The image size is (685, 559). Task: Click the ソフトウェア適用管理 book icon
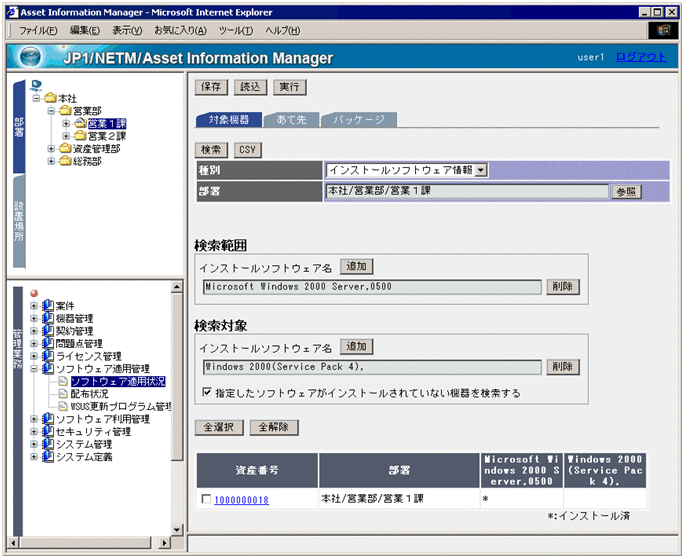(x=48, y=369)
